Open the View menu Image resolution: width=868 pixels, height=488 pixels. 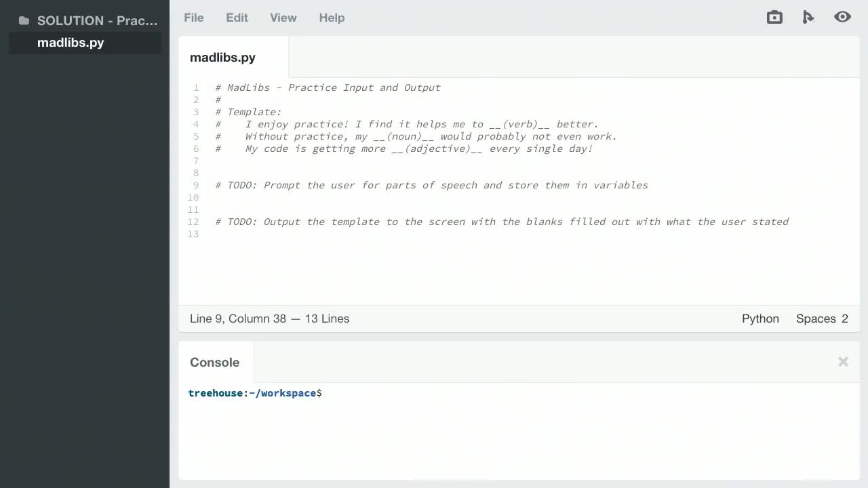tap(283, 18)
